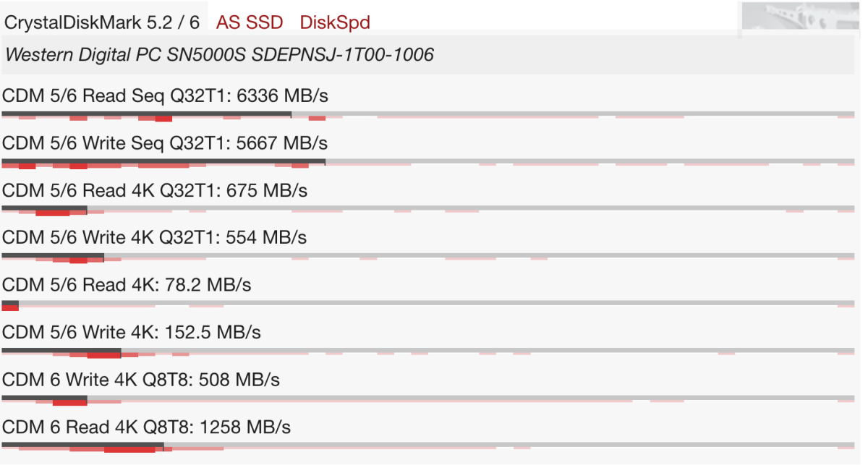Click the Write 4K Q32T1 554 MB/s label
868x465 pixels.
[154, 237]
